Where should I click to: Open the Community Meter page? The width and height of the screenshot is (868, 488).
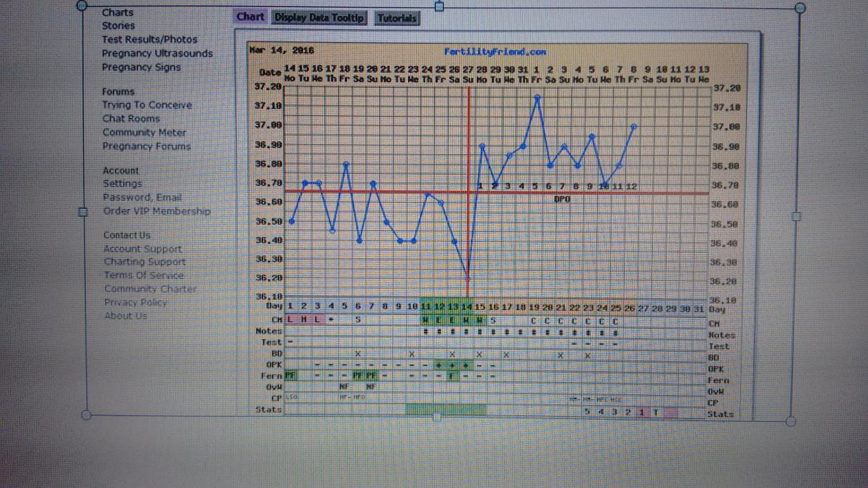point(144,133)
